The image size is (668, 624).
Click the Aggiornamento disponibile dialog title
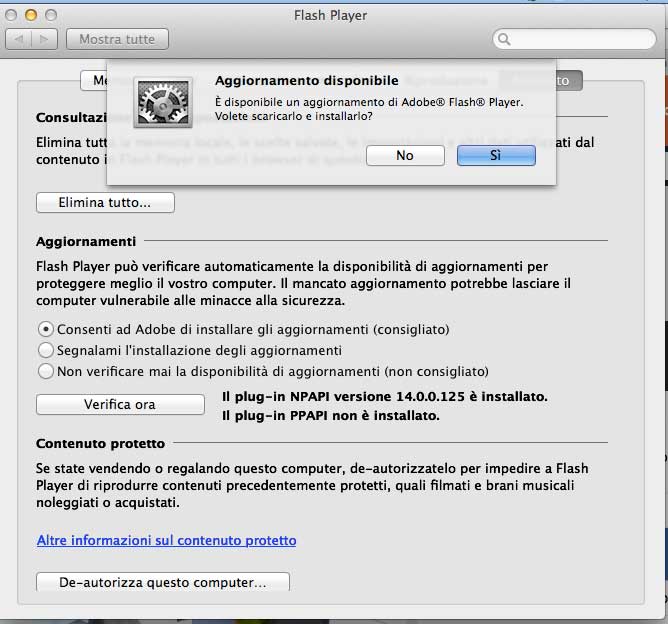click(x=307, y=81)
